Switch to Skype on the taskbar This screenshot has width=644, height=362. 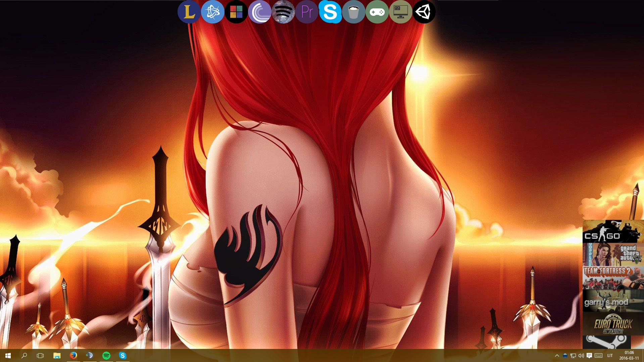pos(122,356)
